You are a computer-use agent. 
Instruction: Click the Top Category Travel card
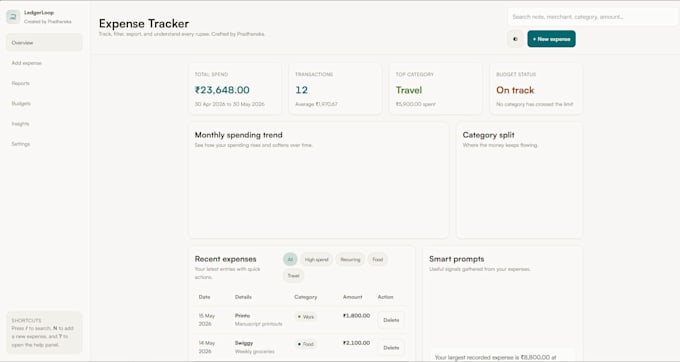[x=435, y=89]
